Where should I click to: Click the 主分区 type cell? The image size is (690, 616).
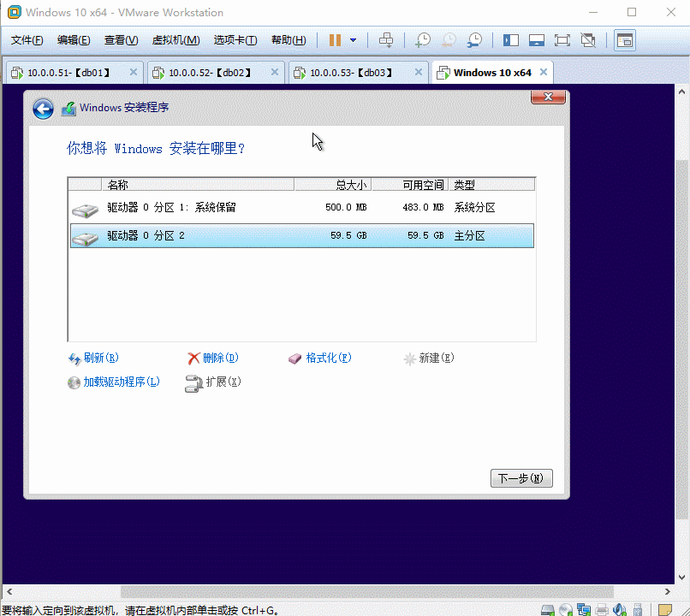coord(469,235)
